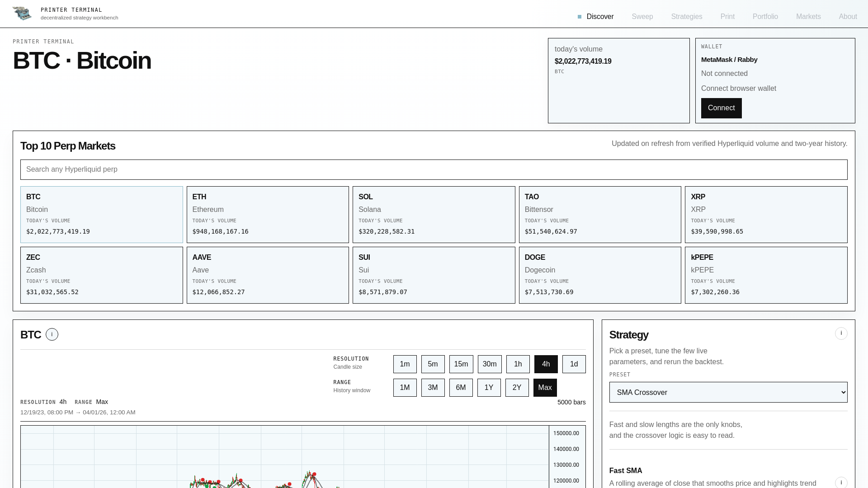Focus the Hyperliquid perp search field
This screenshot has height=488, width=868.
click(x=434, y=169)
